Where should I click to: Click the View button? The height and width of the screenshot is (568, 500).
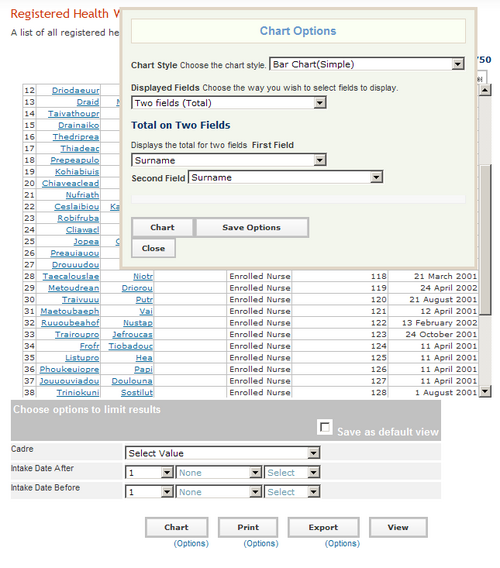[x=398, y=527]
